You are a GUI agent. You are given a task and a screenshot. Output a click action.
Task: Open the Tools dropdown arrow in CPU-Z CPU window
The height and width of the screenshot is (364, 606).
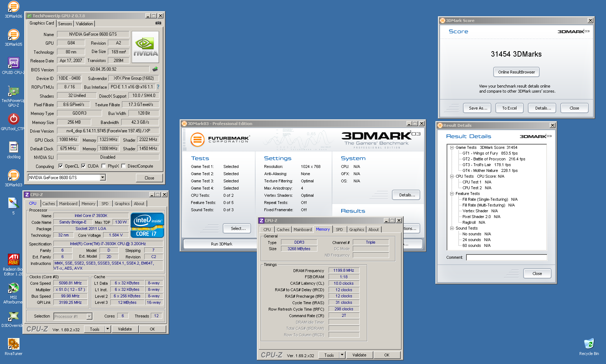(107, 329)
